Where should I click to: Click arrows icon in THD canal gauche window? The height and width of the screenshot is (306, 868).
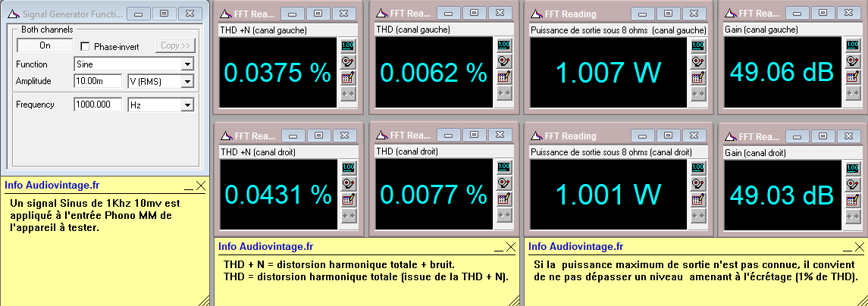pyautogui.click(x=504, y=93)
